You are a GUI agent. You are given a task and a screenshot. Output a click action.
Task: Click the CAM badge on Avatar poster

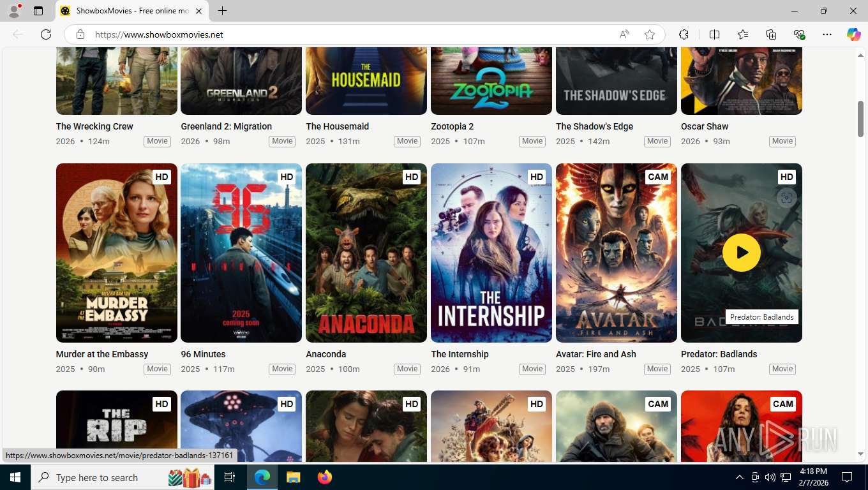658,177
